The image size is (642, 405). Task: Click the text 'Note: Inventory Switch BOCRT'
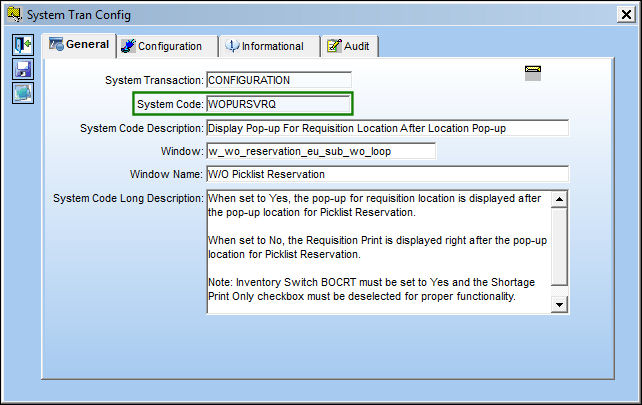[282, 282]
